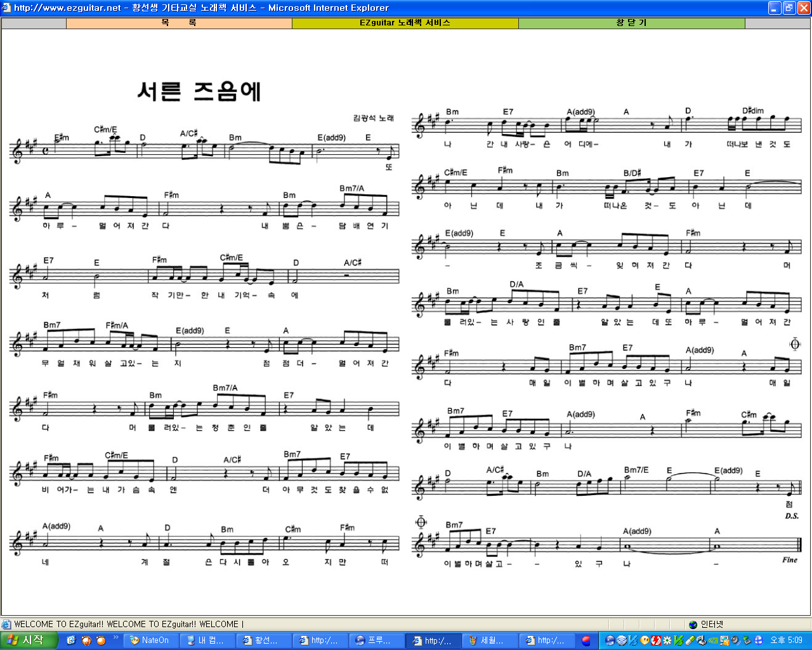Expand the quick launch chevron

(115, 638)
